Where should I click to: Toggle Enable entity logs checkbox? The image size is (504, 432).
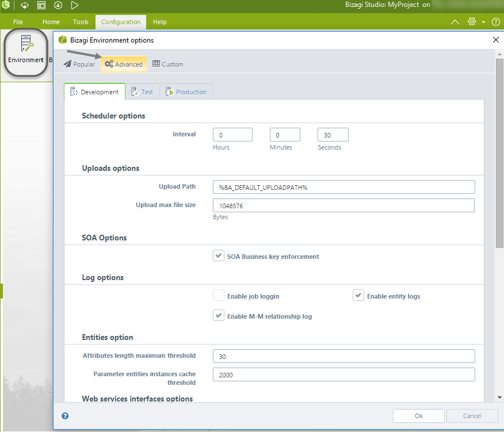(x=358, y=296)
